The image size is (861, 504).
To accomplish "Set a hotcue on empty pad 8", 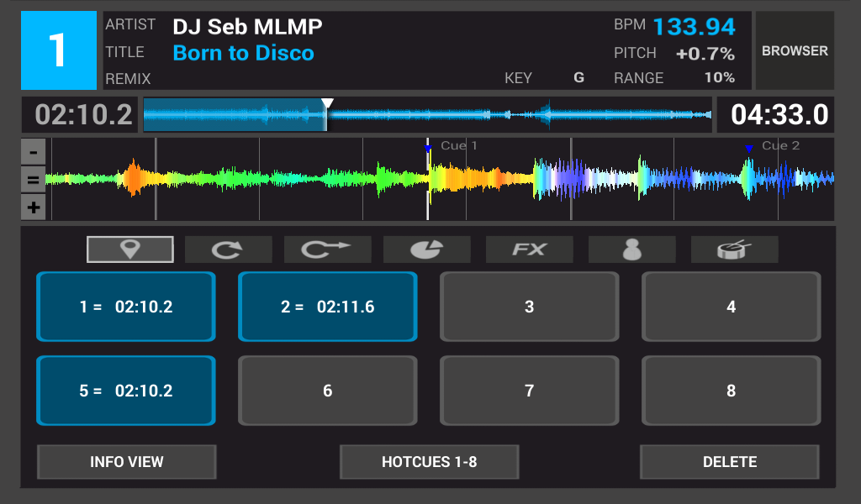I will (731, 391).
